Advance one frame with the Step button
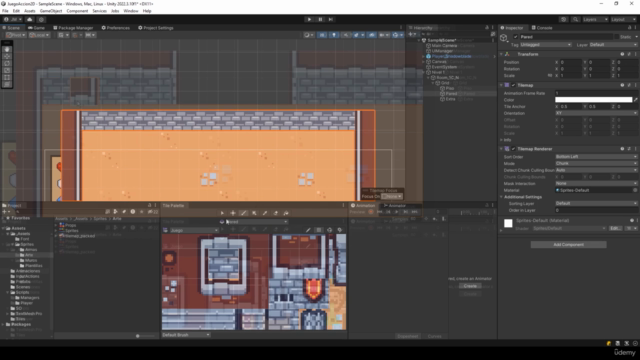The width and height of the screenshot is (640, 360). coord(331,19)
